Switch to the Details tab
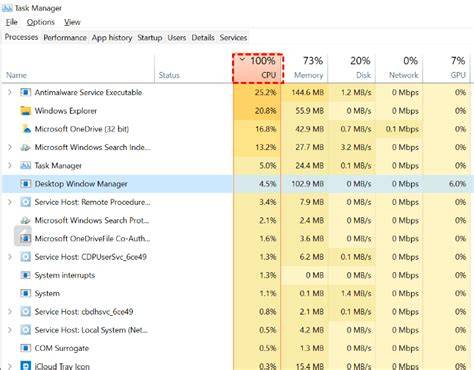This screenshot has width=474, height=370. [x=203, y=38]
